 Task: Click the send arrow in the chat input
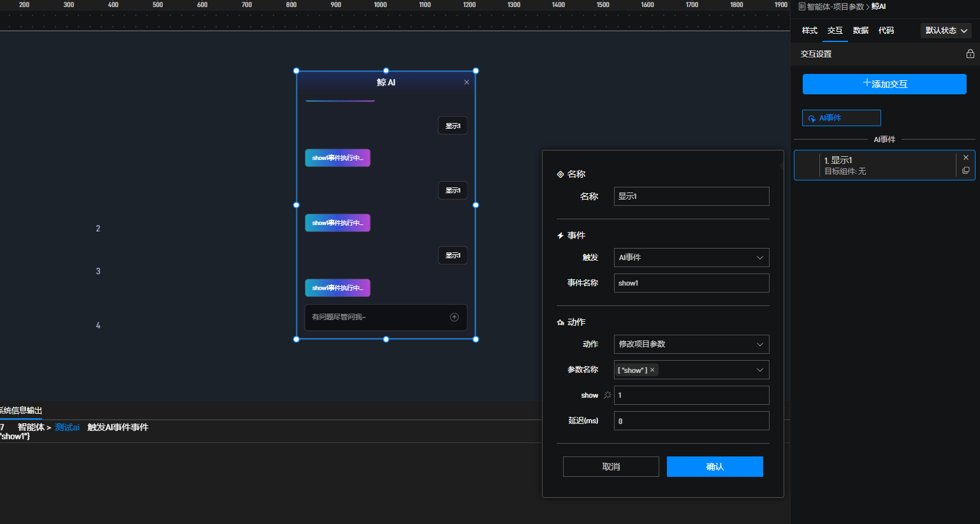click(454, 317)
